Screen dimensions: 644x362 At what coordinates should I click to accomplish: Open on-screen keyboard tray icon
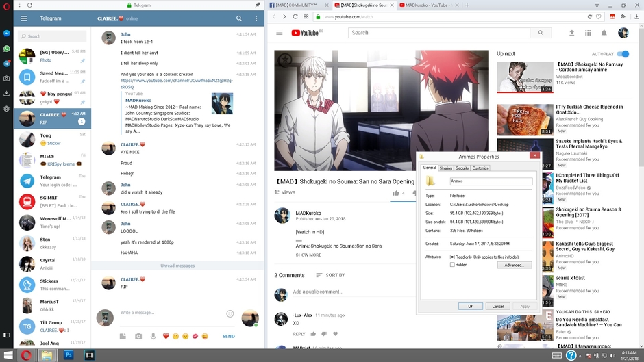coord(556,355)
